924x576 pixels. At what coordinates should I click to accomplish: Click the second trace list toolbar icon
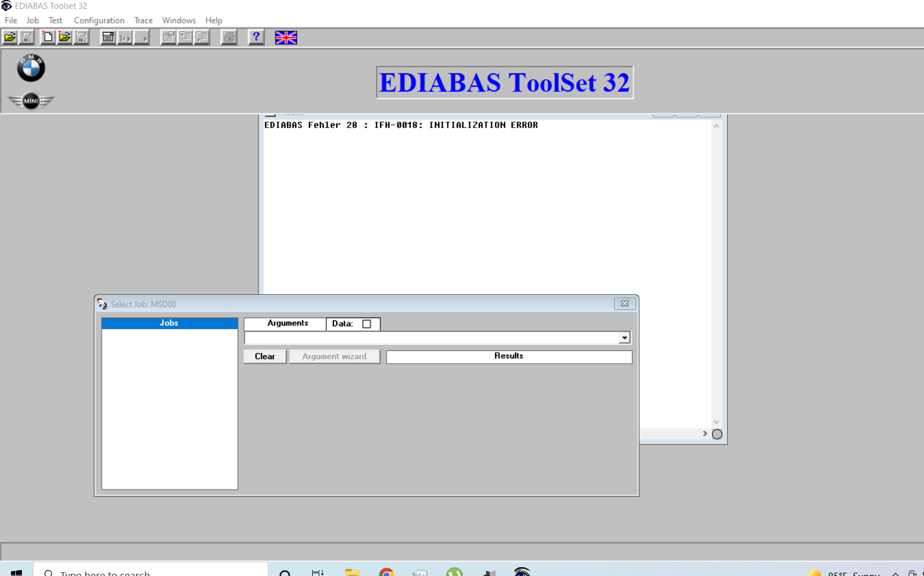[202, 37]
